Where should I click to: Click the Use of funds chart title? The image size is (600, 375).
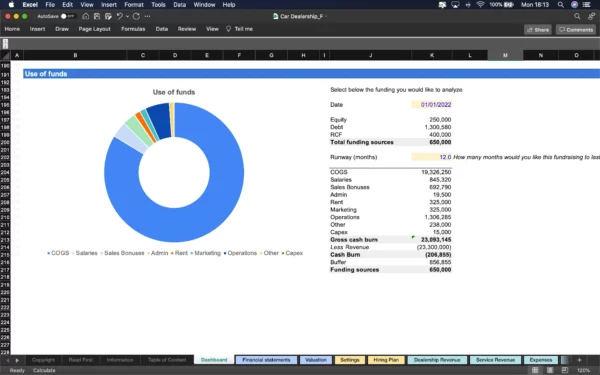[x=174, y=92]
